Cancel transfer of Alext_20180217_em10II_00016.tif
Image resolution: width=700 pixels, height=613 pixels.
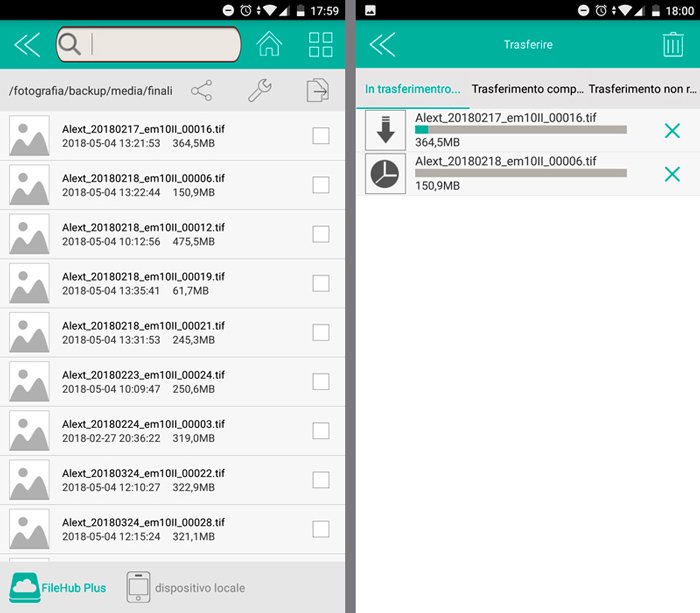[x=672, y=131]
